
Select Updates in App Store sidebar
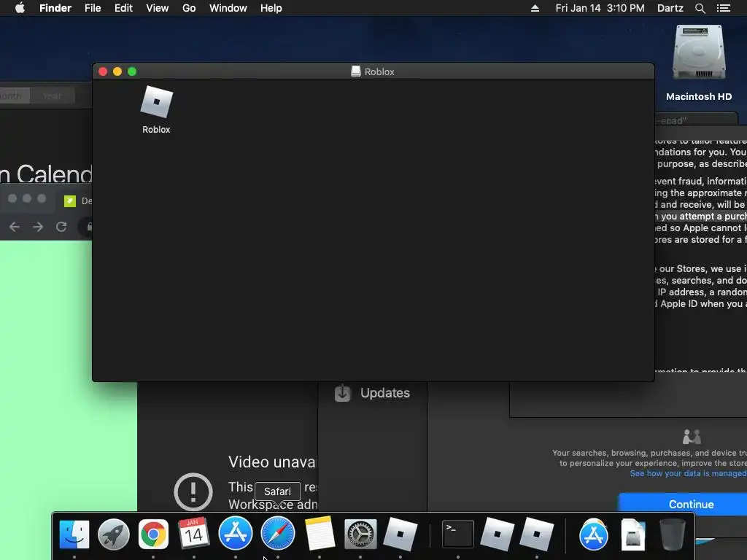(x=385, y=393)
